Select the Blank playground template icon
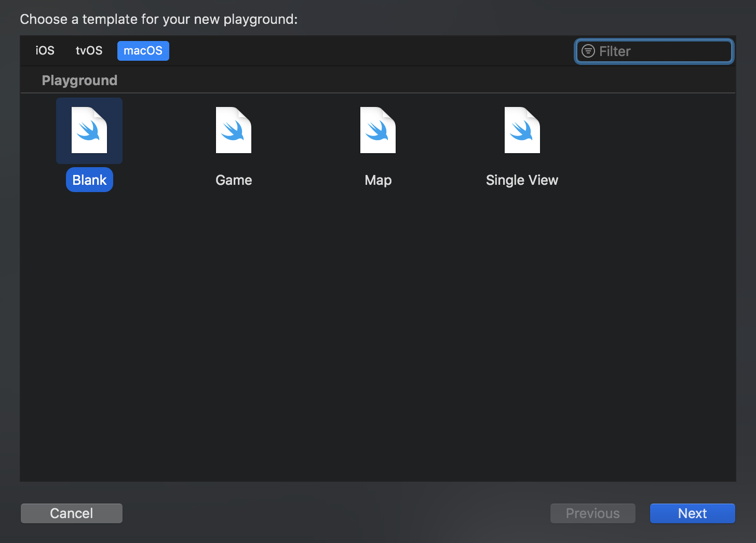Viewport: 756px width, 543px height. 89,130
